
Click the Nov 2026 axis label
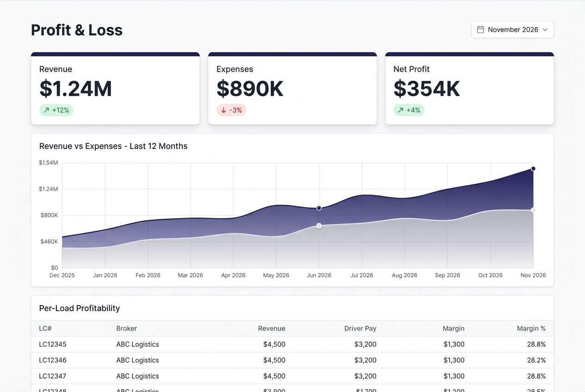(533, 275)
